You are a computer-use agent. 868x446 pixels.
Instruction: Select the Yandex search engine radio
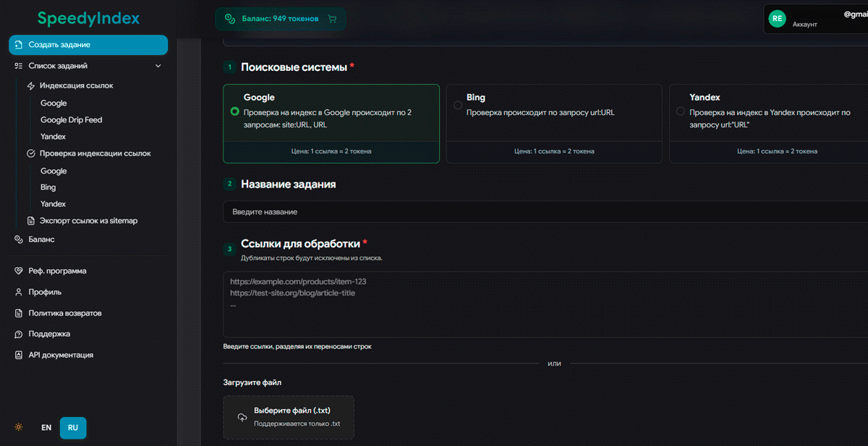(680, 111)
